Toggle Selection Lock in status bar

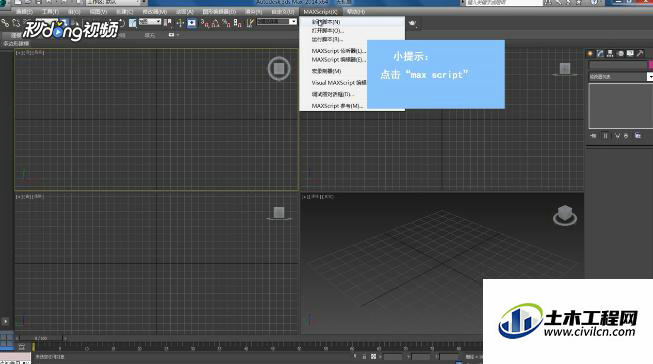tap(364, 357)
